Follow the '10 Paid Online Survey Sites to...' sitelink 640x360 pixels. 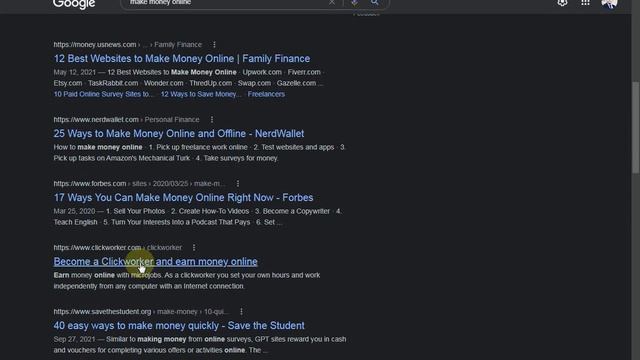coord(104,94)
